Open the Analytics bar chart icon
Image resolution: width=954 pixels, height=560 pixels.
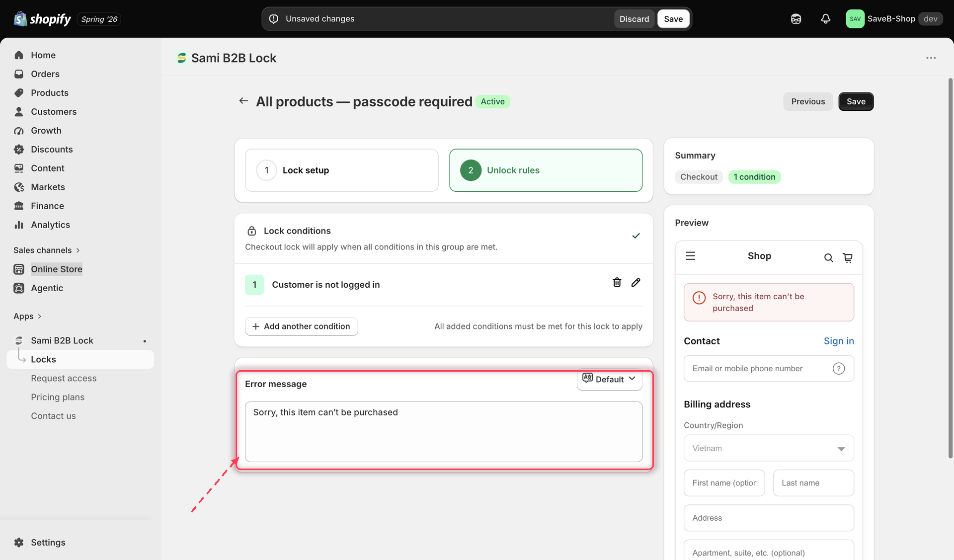tap(19, 225)
